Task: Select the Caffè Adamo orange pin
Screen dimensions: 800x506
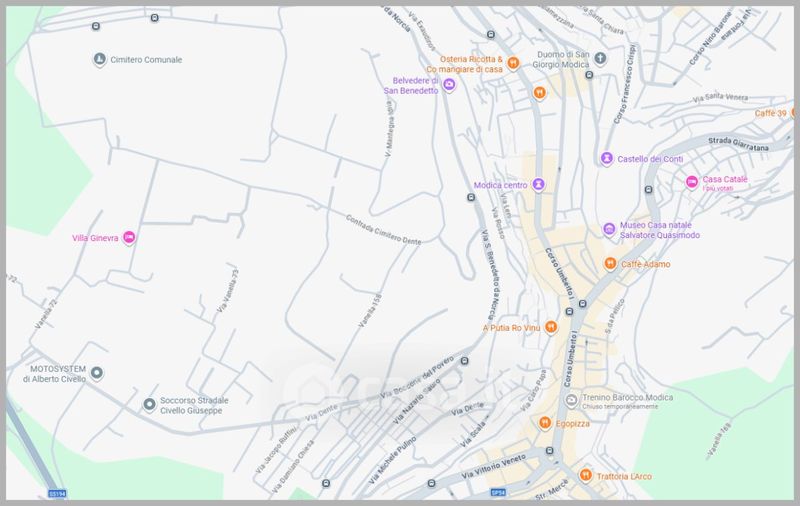Action: coord(609,264)
